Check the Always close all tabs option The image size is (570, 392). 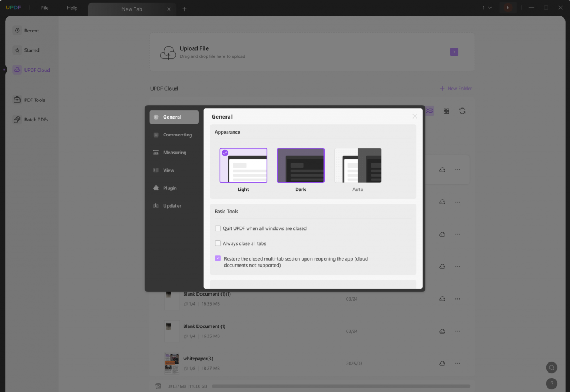coord(218,243)
